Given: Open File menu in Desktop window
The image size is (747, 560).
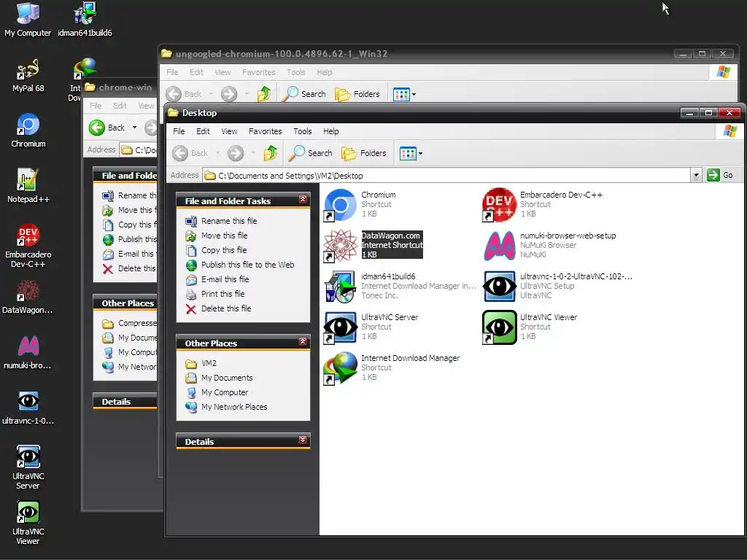Looking at the screenshot, I should pos(179,131).
